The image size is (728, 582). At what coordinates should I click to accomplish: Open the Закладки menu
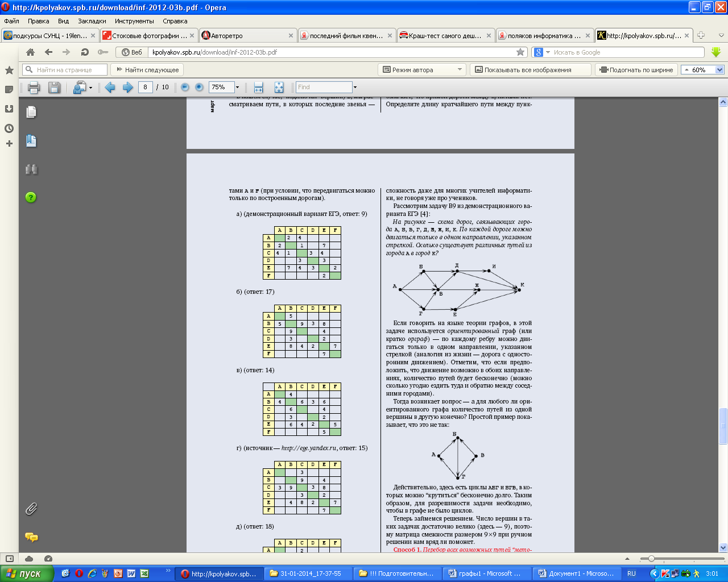pyautogui.click(x=92, y=21)
